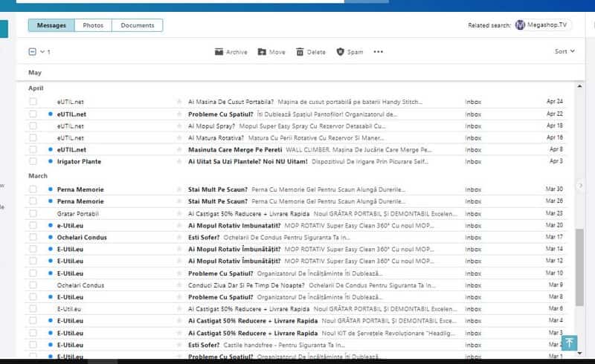Open the three-dot more actions menu
Image resolution: width=595 pixels, height=364 pixels.
[x=378, y=52]
